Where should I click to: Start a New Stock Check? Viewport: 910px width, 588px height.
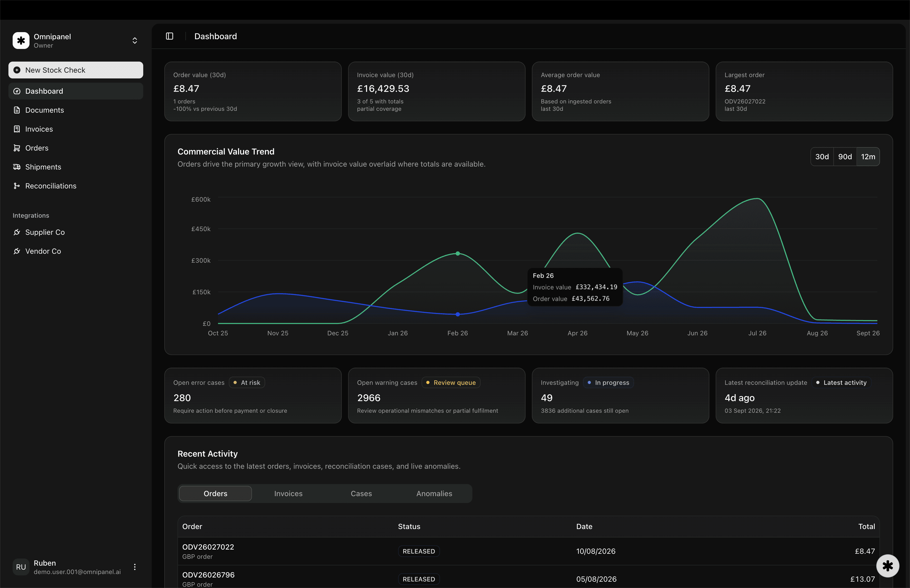point(76,70)
